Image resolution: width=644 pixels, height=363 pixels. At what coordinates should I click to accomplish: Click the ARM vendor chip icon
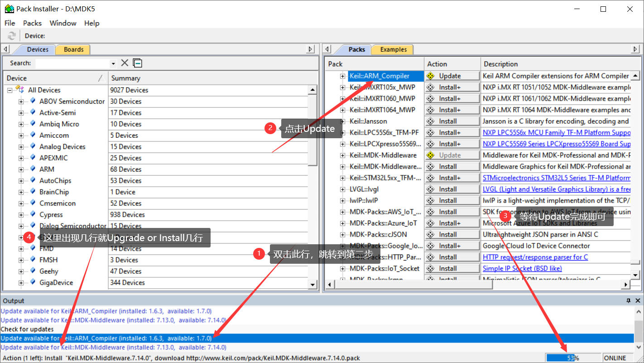(33, 169)
